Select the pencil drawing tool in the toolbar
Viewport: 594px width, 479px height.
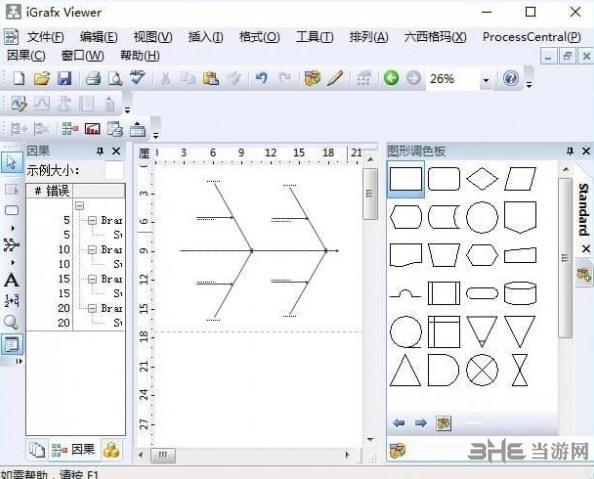(335, 78)
